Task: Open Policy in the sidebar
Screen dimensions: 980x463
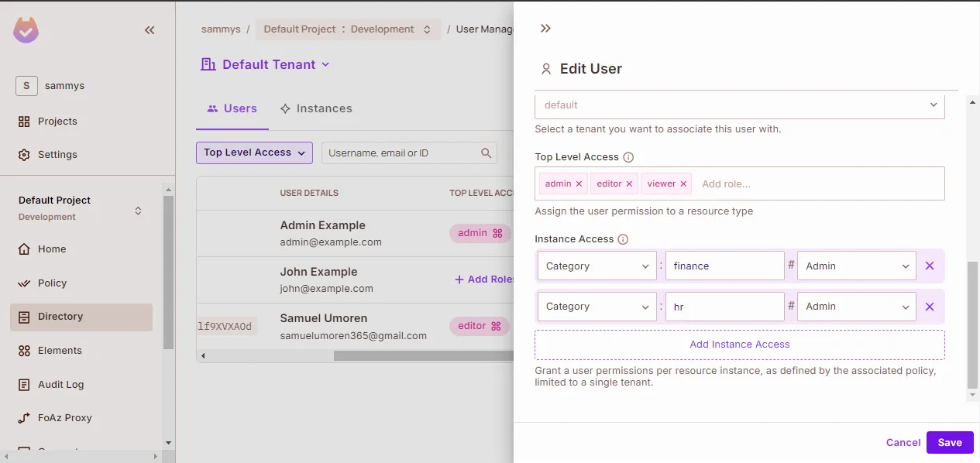Action: coord(52,283)
